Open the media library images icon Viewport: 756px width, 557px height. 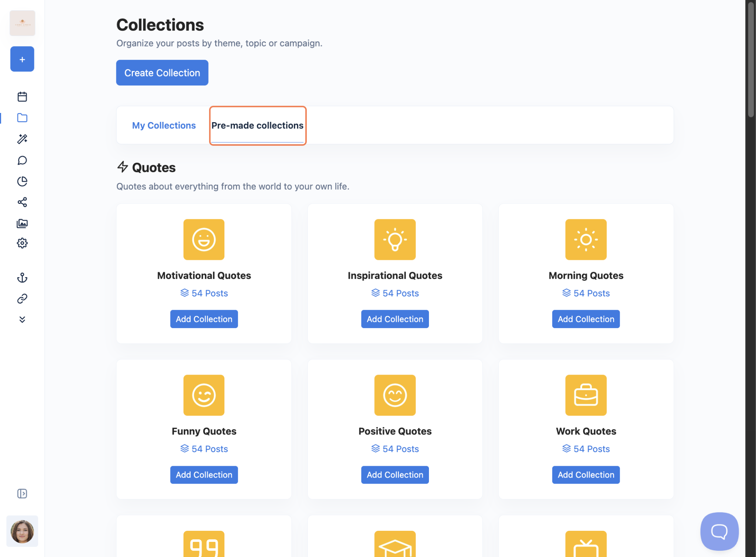pyautogui.click(x=22, y=223)
